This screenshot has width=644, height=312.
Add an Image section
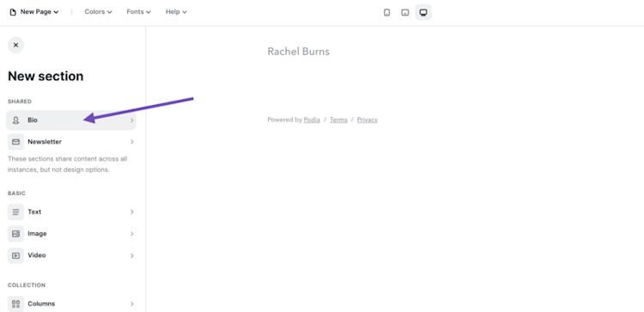pyautogui.click(x=71, y=234)
